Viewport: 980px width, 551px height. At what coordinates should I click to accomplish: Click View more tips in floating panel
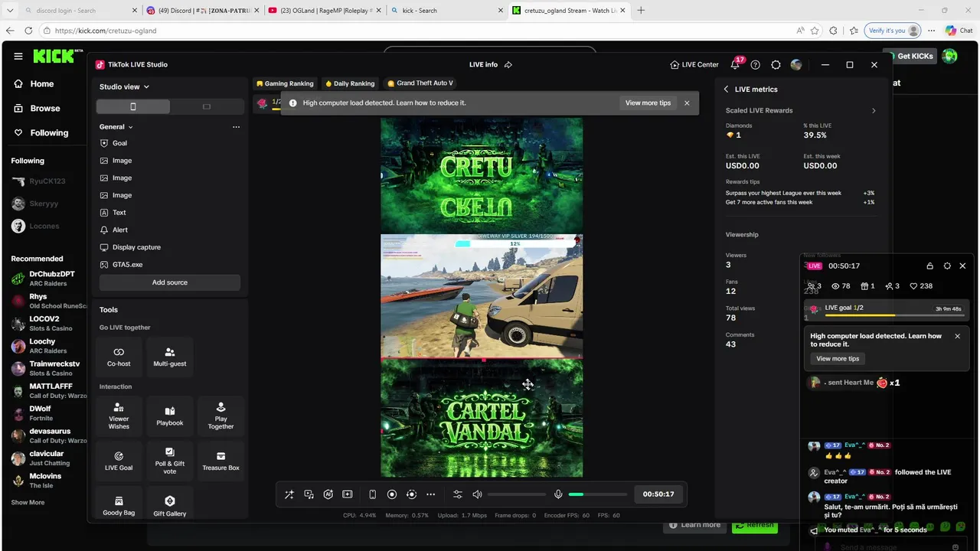pyautogui.click(x=838, y=359)
